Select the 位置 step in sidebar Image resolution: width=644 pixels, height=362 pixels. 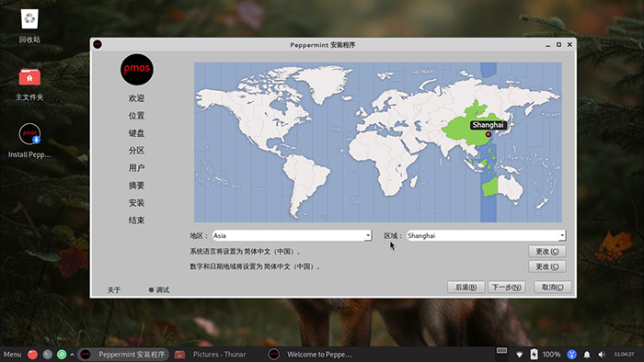136,116
